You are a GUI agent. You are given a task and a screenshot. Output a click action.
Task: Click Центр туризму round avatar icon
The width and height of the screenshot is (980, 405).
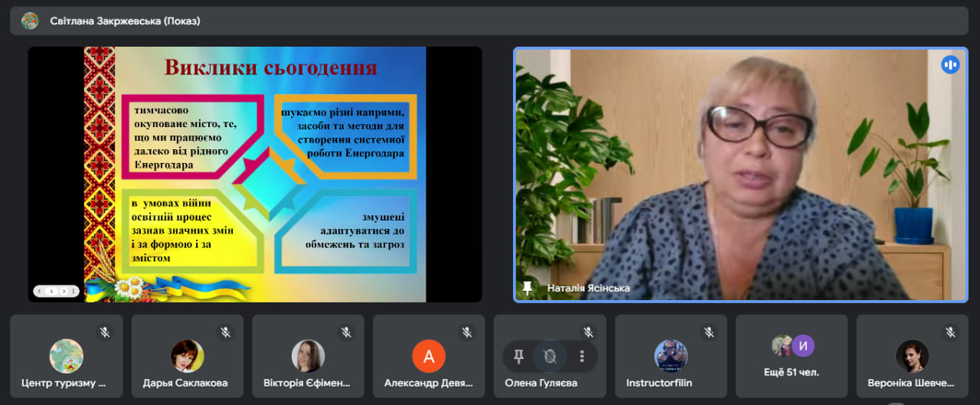(x=67, y=356)
